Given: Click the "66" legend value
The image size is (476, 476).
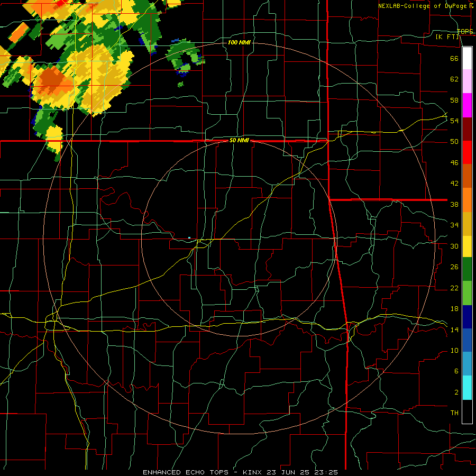Looking at the screenshot, I should pos(454,58).
